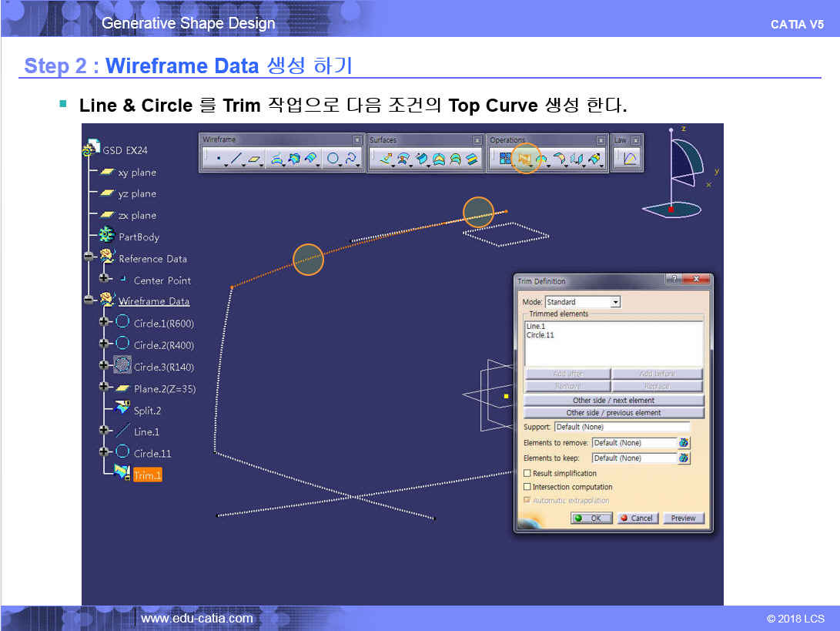840x631 pixels.
Task: Toggle Intersection computation checkbox
Action: [527, 487]
